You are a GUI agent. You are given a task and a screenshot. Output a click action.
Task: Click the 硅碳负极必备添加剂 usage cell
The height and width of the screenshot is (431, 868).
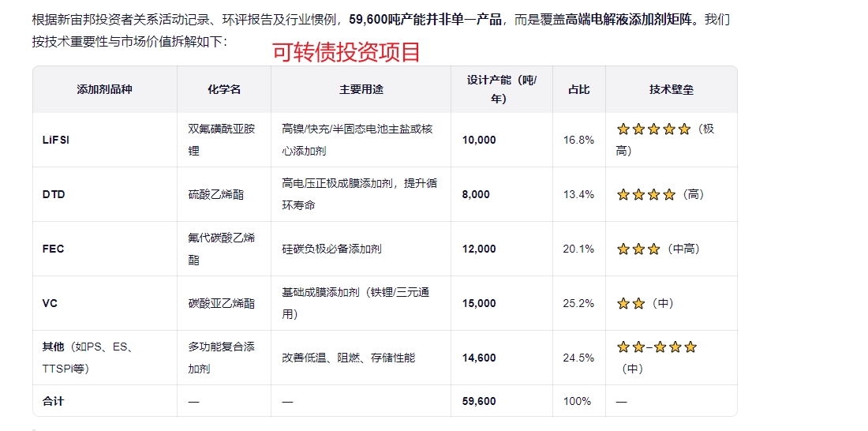click(x=331, y=249)
